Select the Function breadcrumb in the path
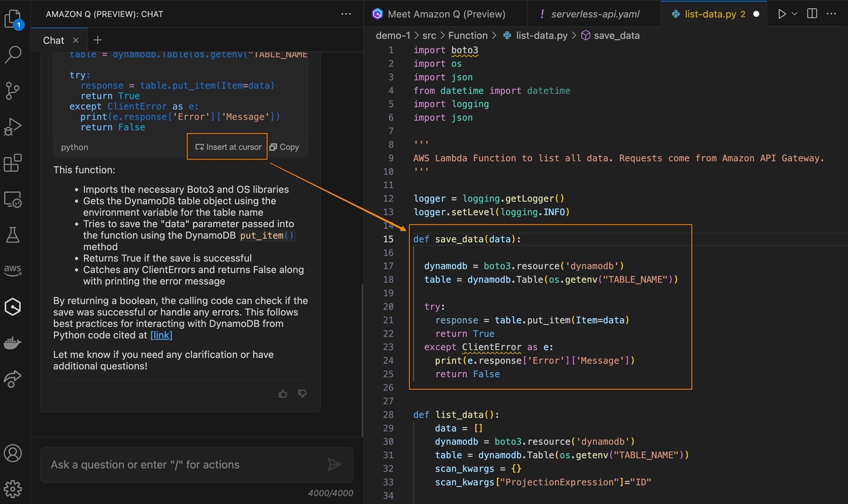This screenshot has height=504, width=848. [x=467, y=35]
